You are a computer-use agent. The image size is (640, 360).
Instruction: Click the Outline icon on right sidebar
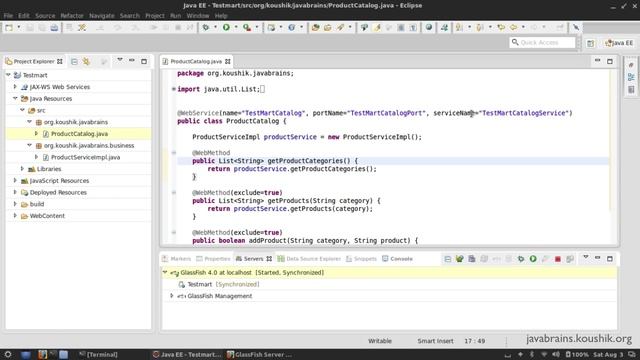pos(631,77)
